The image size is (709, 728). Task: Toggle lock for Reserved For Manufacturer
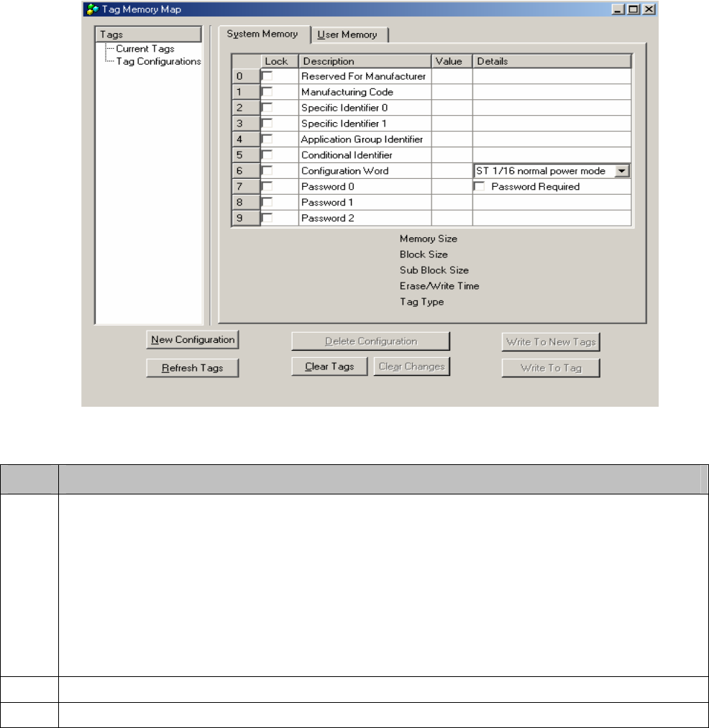coord(267,76)
